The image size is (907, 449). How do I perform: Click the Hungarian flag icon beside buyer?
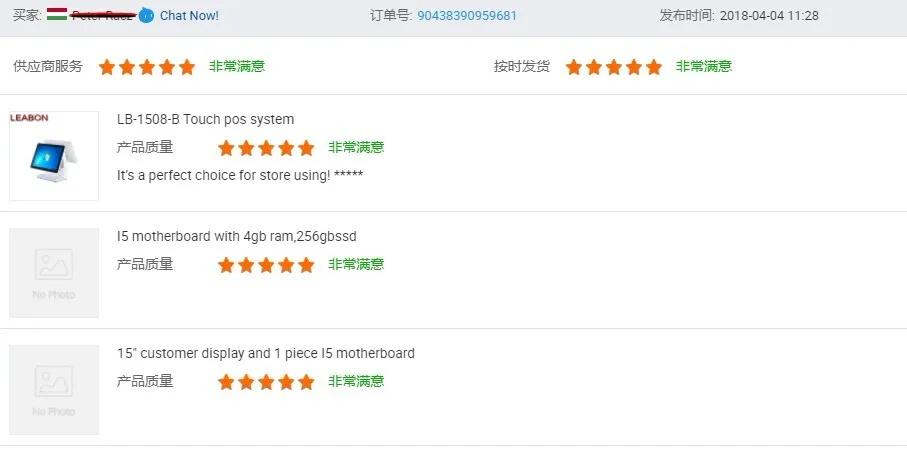(x=56, y=15)
